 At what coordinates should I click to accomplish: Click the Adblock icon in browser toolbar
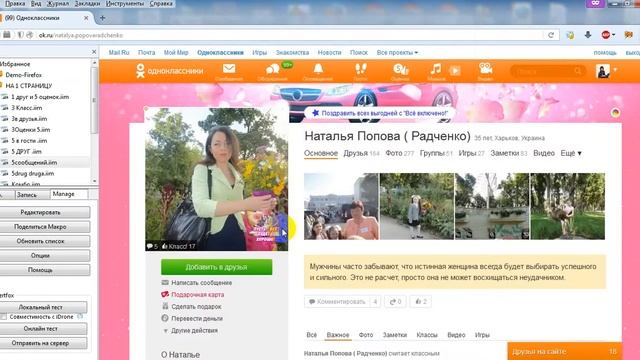[x=606, y=35]
